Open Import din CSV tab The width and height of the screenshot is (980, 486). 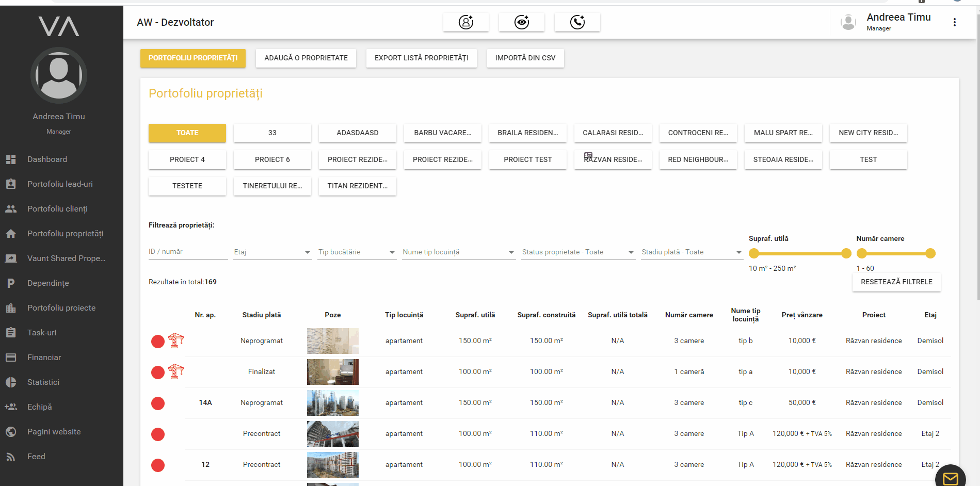pyautogui.click(x=525, y=58)
